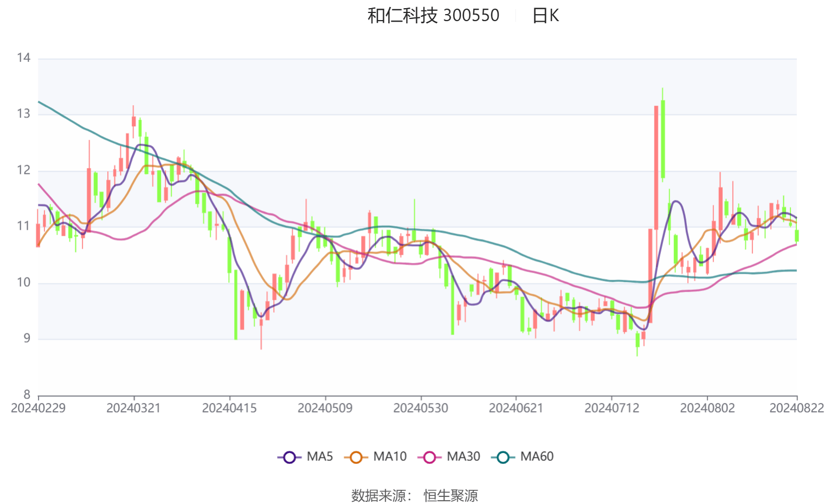Click the 20240802 x-axis date label

(x=707, y=408)
